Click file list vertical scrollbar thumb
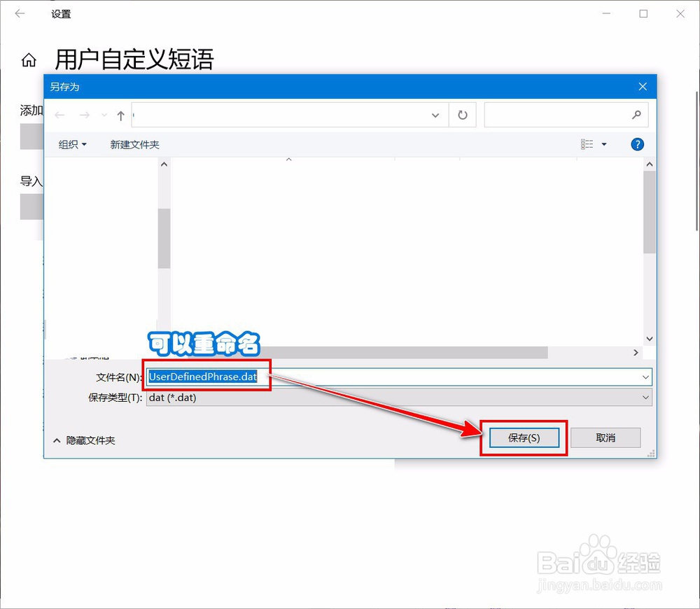700x609 pixels. pos(650,212)
